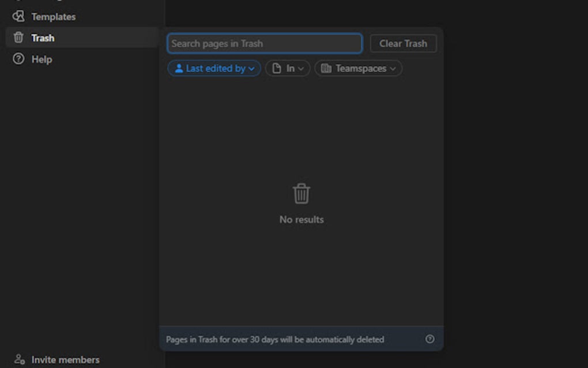Click the Search pages in Trash field

(264, 43)
